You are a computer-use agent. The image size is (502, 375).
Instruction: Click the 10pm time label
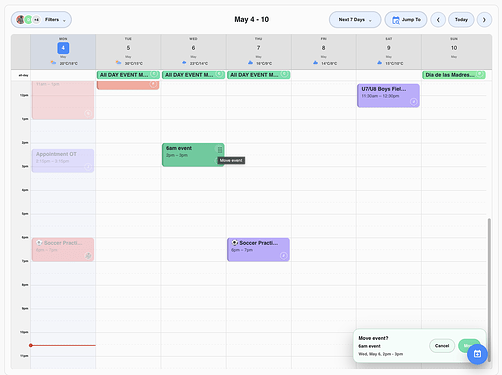tap(24, 332)
